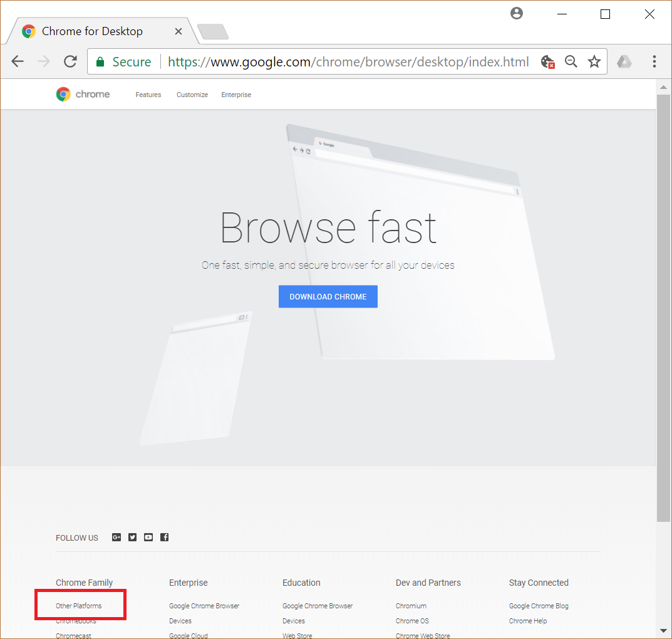Screen dimensions: 672x639
Task: Open Google Cloud footer link
Action: (188, 636)
